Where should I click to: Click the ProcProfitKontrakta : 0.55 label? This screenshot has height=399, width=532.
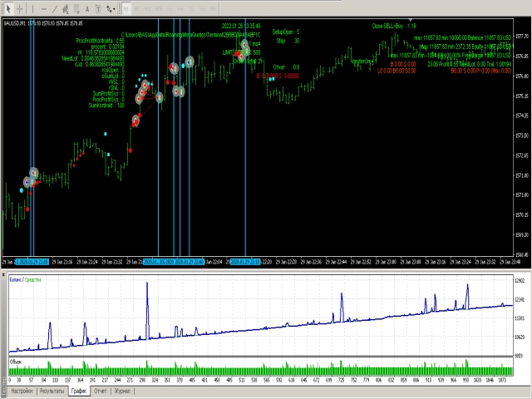tap(100, 41)
